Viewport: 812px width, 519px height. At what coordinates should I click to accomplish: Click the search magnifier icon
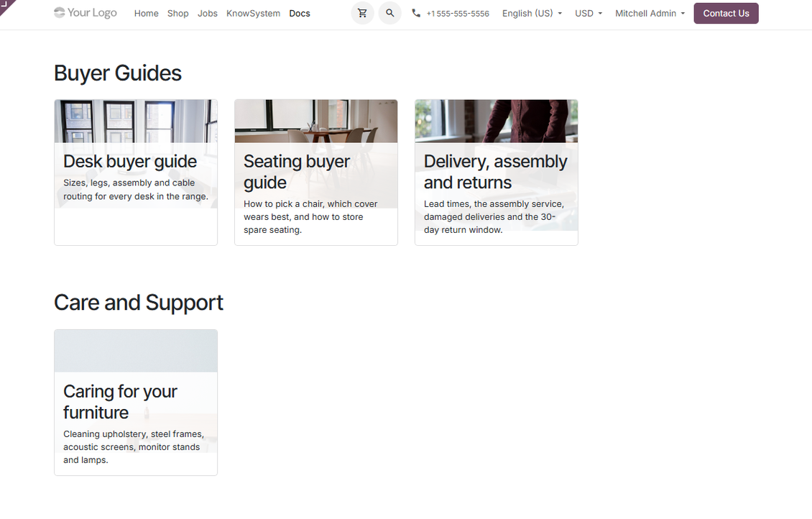tap(390, 13)
